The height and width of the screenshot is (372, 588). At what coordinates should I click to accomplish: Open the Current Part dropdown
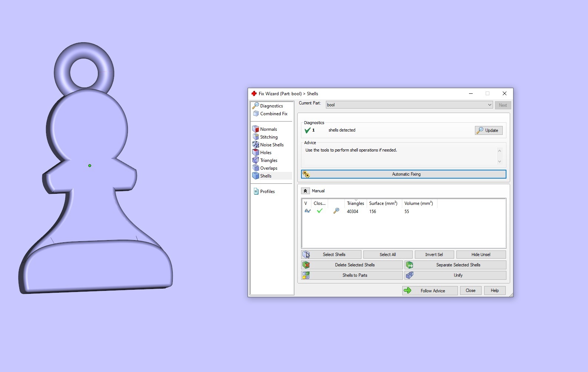coord(409,105)
